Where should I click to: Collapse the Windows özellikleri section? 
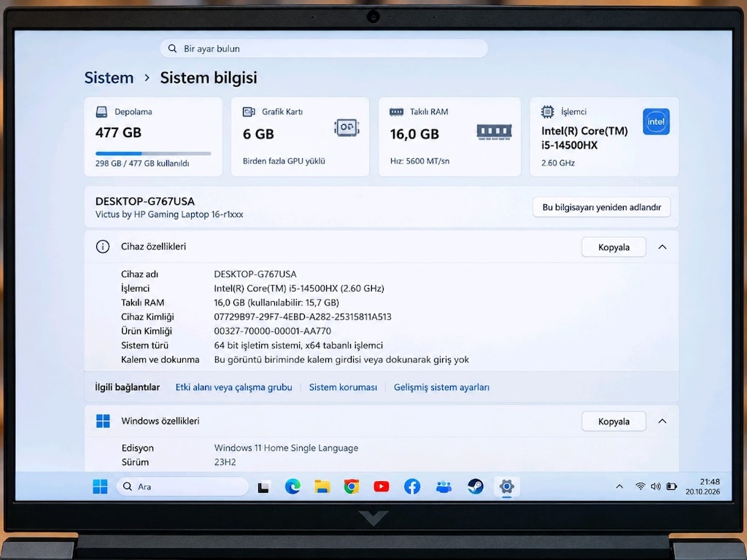tap(662, 421)
